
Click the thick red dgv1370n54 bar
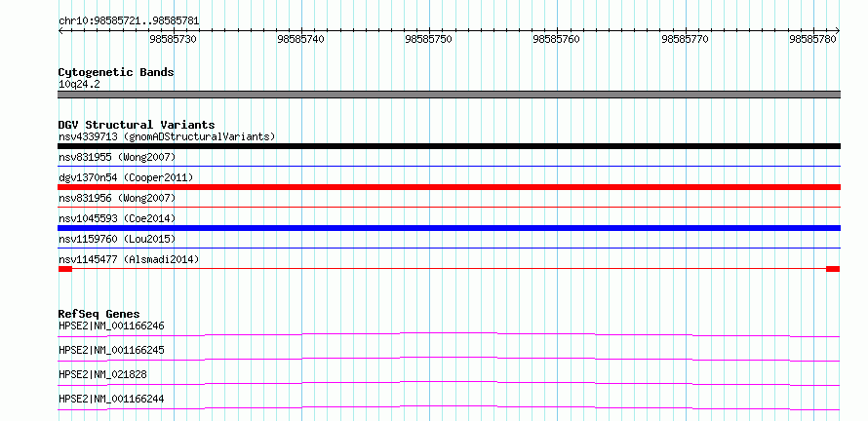tap(449, 187)
